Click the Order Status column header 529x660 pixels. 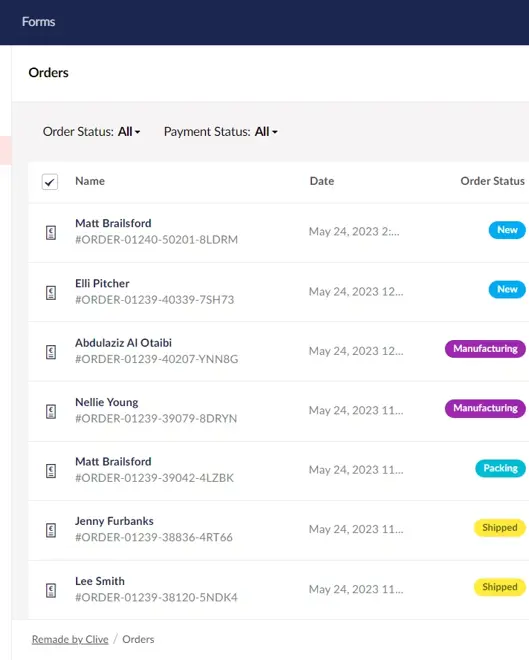[492, 181]
